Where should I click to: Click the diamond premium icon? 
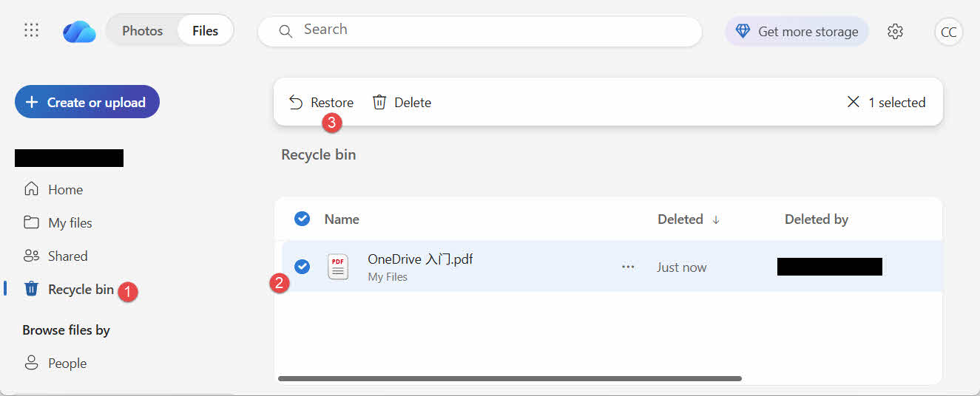[x=743, y=31]
